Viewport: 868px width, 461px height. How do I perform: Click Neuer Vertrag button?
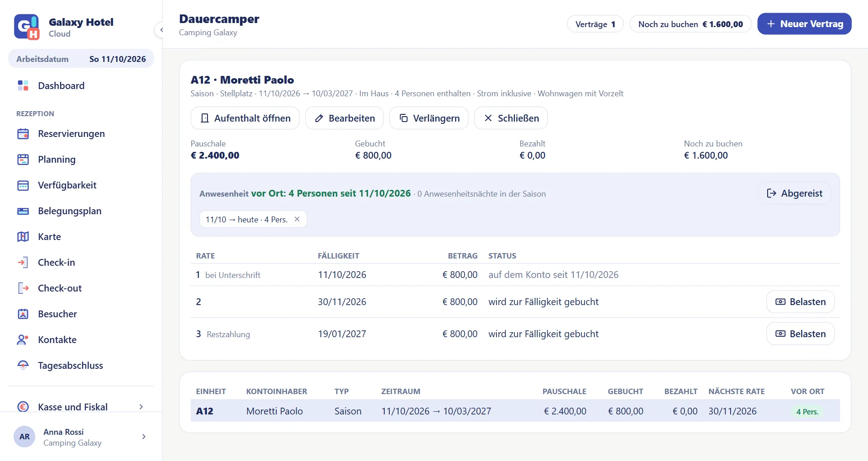pos(804,24)
